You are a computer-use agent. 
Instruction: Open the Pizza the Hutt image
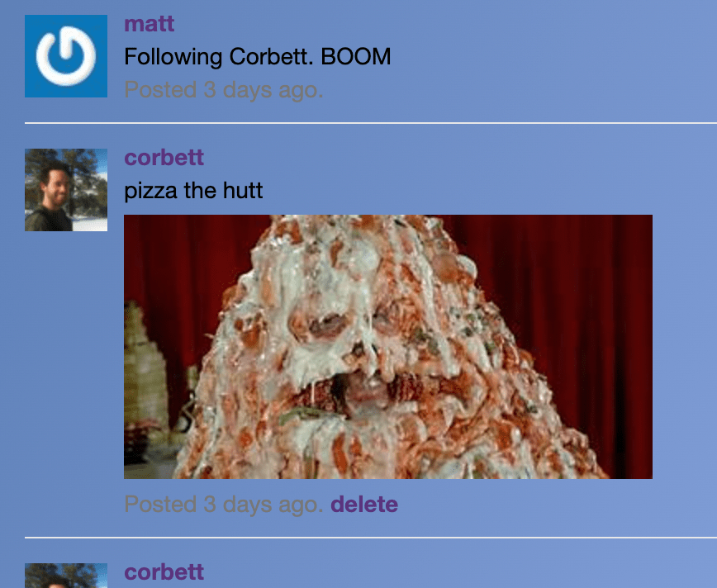388,347
